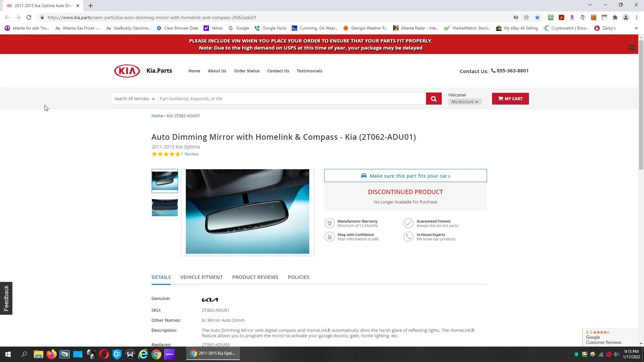Click the browser address bar URL
Viewport: 644px width, 362px height.
point(152,17)
